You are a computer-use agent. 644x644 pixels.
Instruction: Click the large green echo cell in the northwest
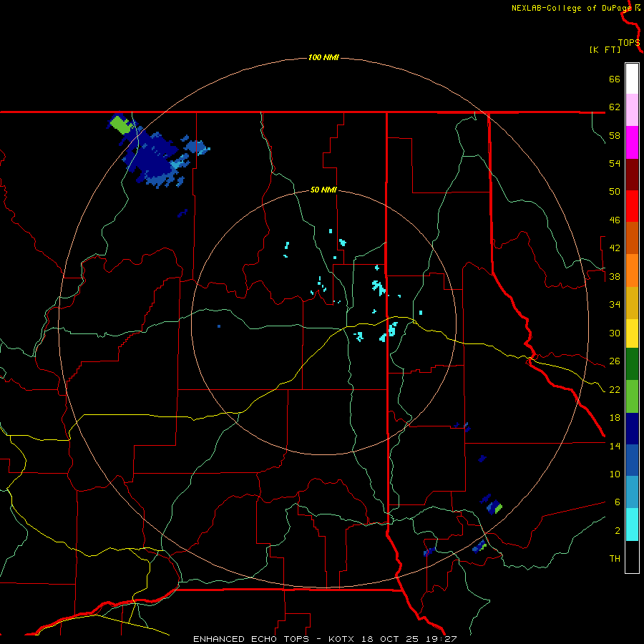(121, 125)
